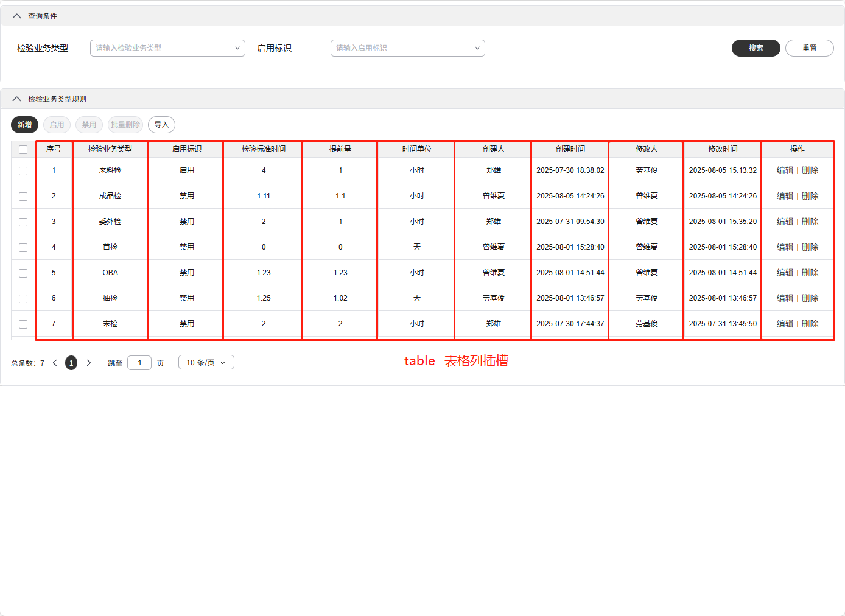Click 删除 link for the 抽检 row
845x616 pixels.
point(810,298)
